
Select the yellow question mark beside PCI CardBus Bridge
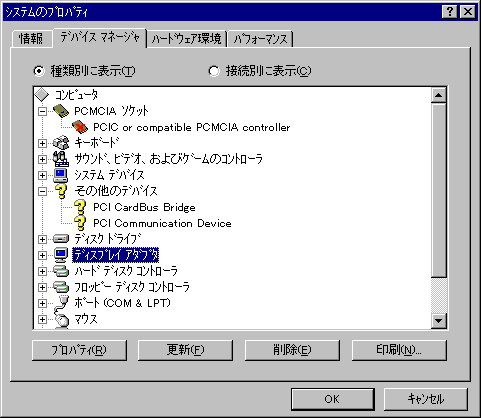point(80,207)
